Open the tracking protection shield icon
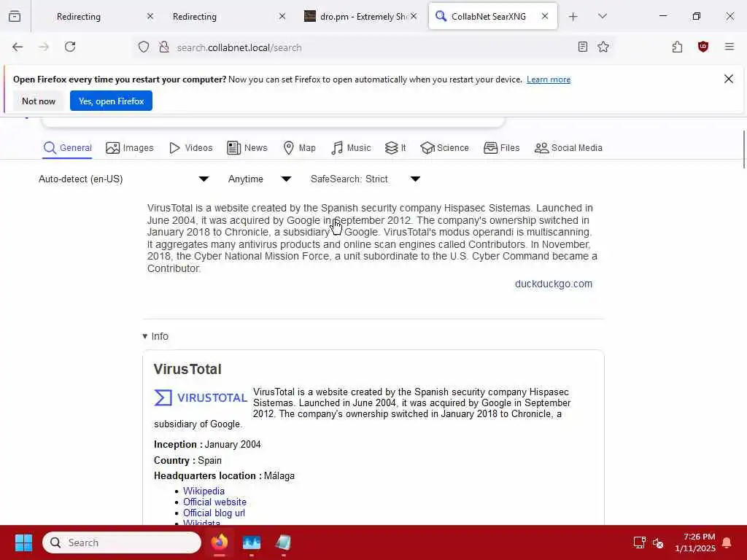The width and height of the screenshot is (747, 560). (x=144, y=47)
